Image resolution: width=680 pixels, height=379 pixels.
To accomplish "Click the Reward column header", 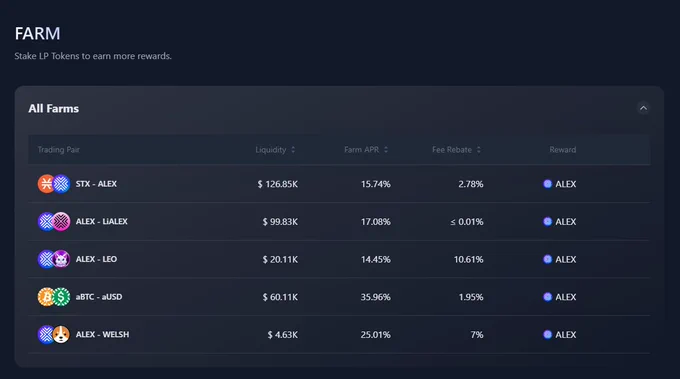I will click(562, 150).
